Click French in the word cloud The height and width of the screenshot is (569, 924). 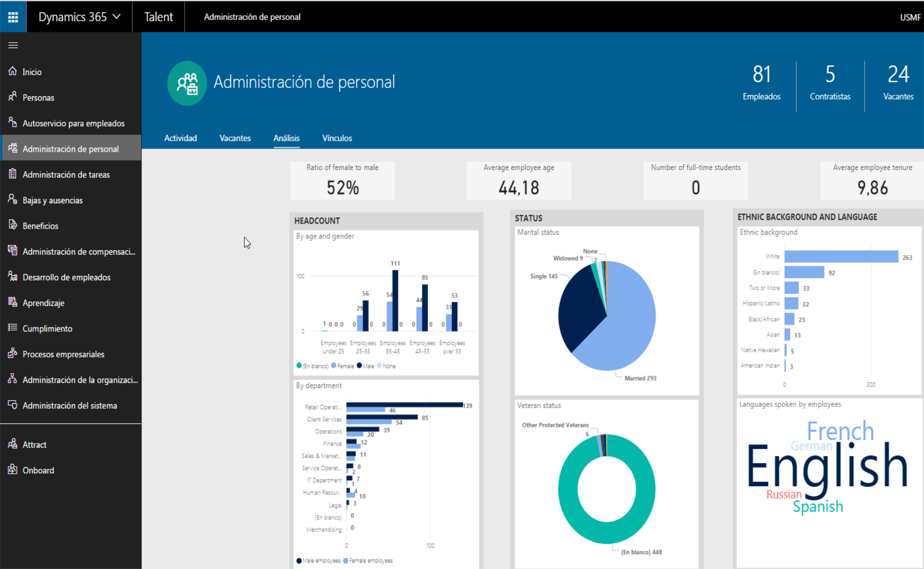(840, 431)
